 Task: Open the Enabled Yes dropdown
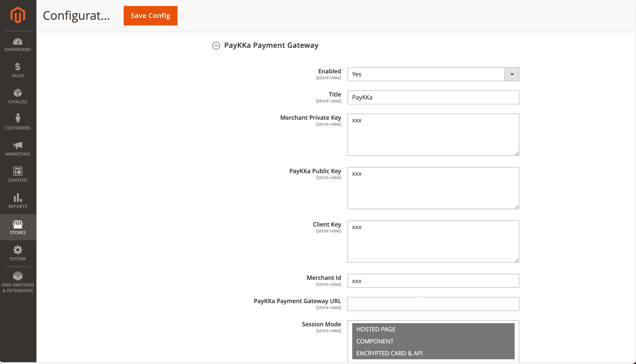click(x=433, y=74)
